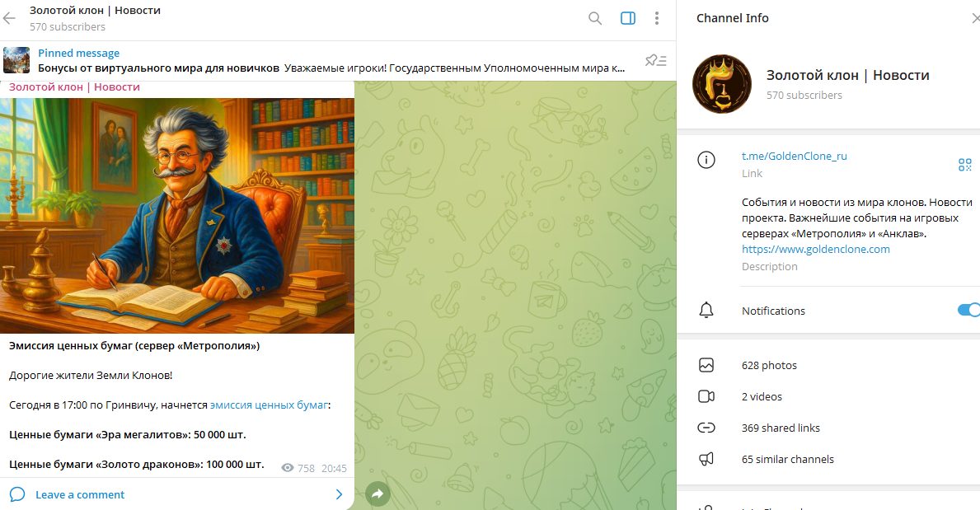Open the channel title in the header
980x510 pixels.
pyautogui.click(x=95, y=11)
